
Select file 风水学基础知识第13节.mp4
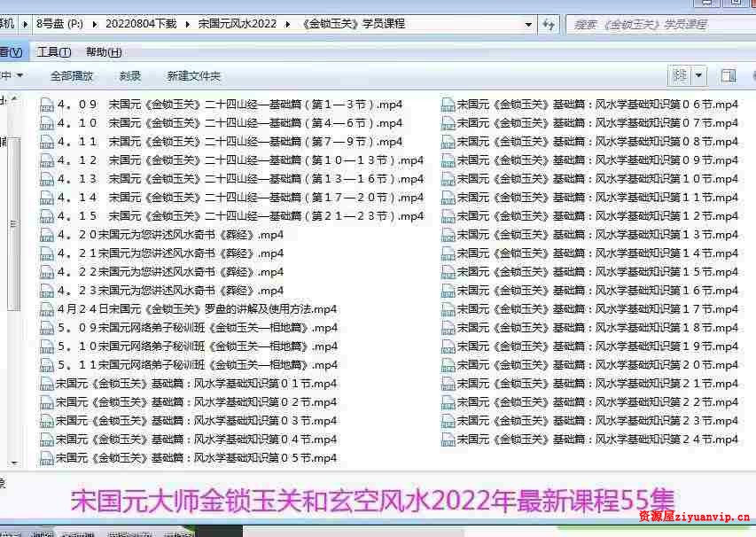[589, 235]
